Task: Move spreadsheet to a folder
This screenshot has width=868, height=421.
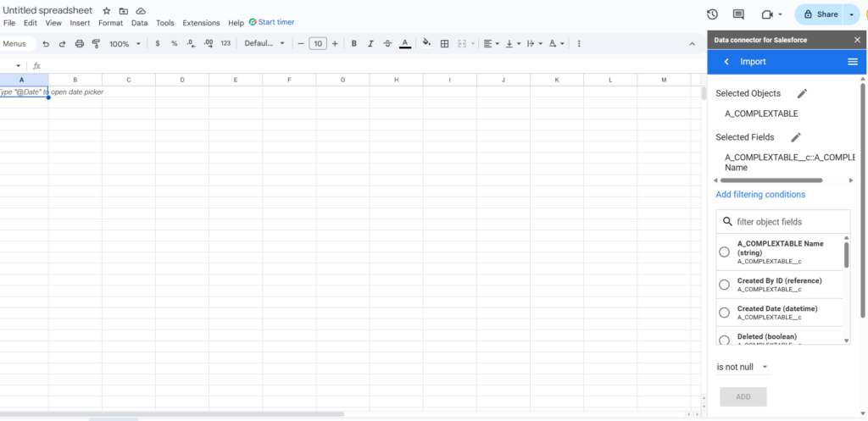Action: (123, 11)
